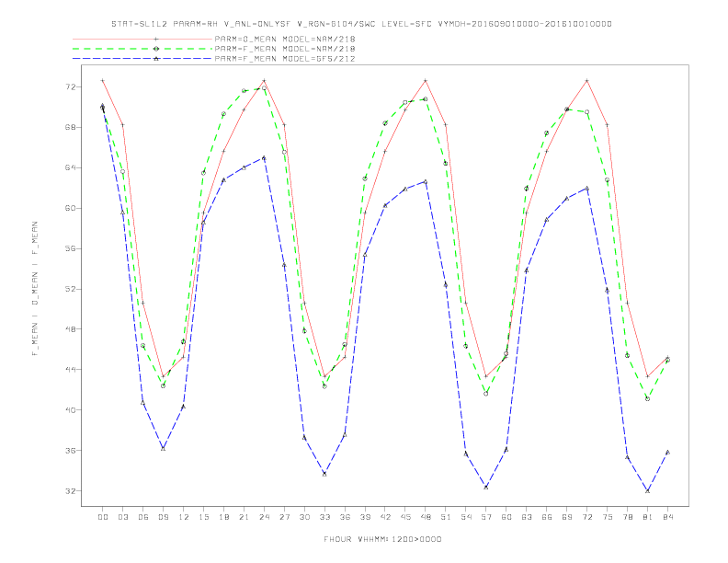Select the green F_MEAN NAM/218 legend label
This screenshot has width=728, height=563.
pyautogui.click(x=285, y=49)
